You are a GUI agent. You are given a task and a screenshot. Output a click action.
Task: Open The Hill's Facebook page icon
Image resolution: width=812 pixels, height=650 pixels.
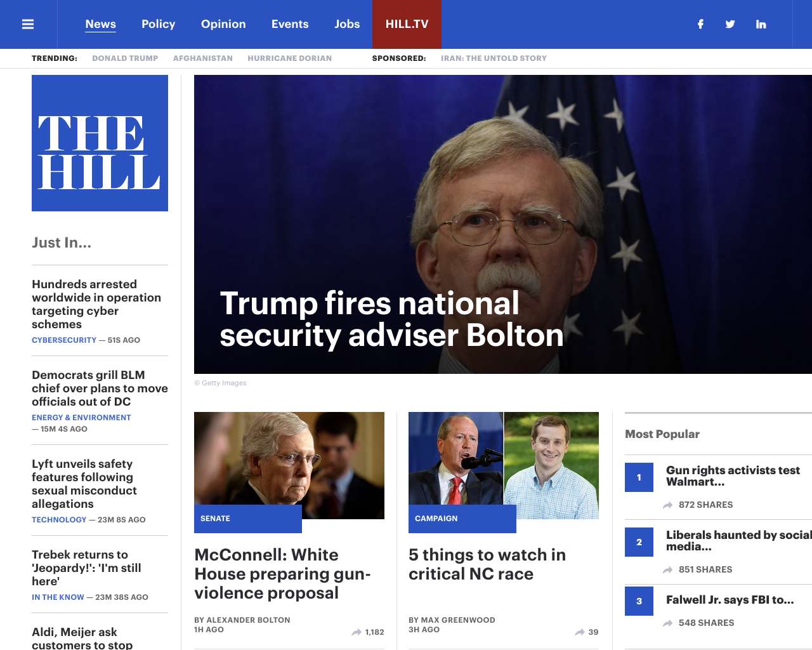(700, 24)
